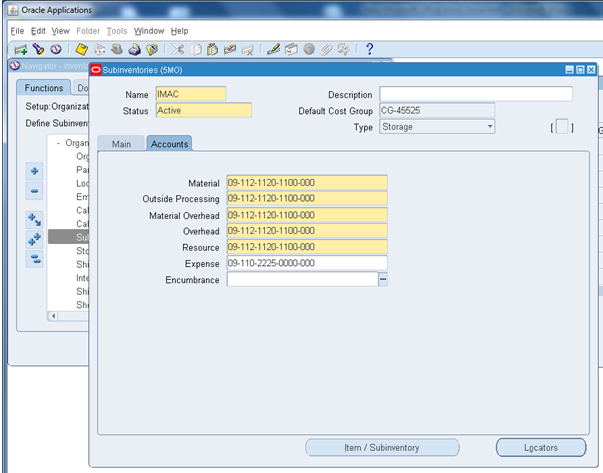Open the Help menu
Image resolution: width=603 pixels, height=473 pixels.
[x=180, y=31]
